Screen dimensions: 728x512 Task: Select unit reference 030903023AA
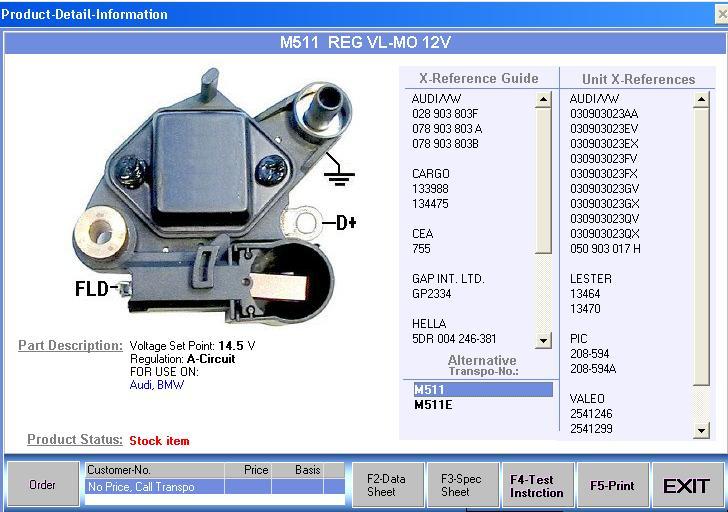(x=604, y=114)
